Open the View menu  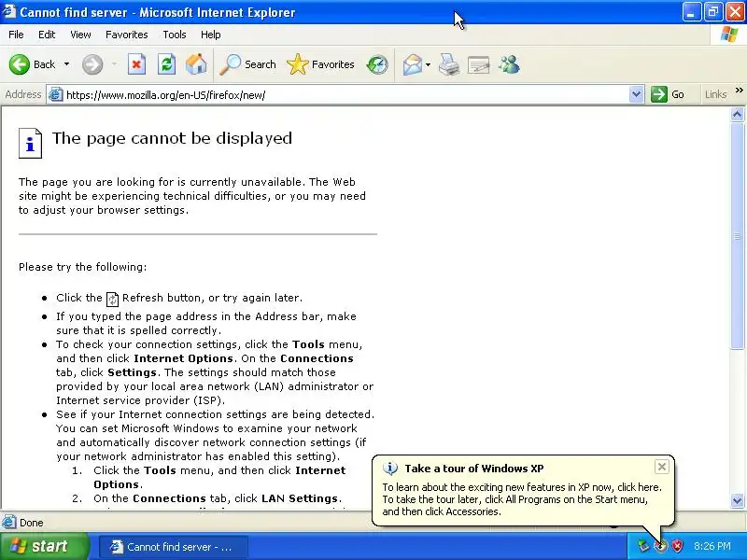pos(80,35)
